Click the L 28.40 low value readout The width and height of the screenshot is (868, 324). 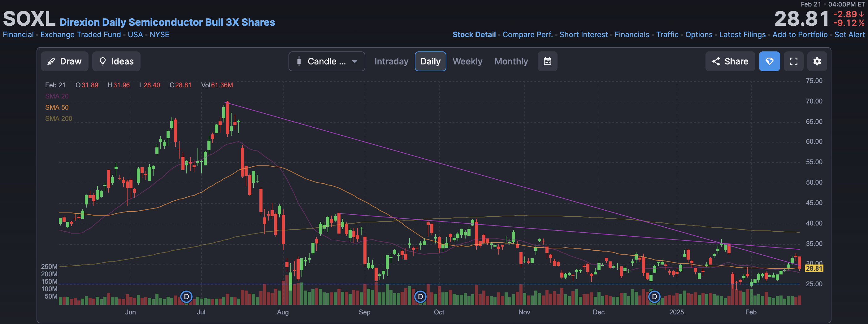(150, 85)
